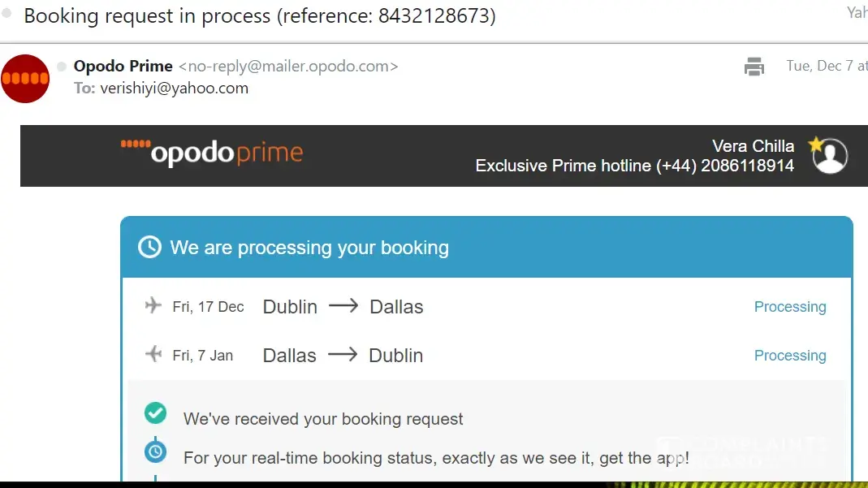Viewport: 868px width, 488px height.
Task: Click the outbound flight plane icon
Action: (x=153, y=306)
